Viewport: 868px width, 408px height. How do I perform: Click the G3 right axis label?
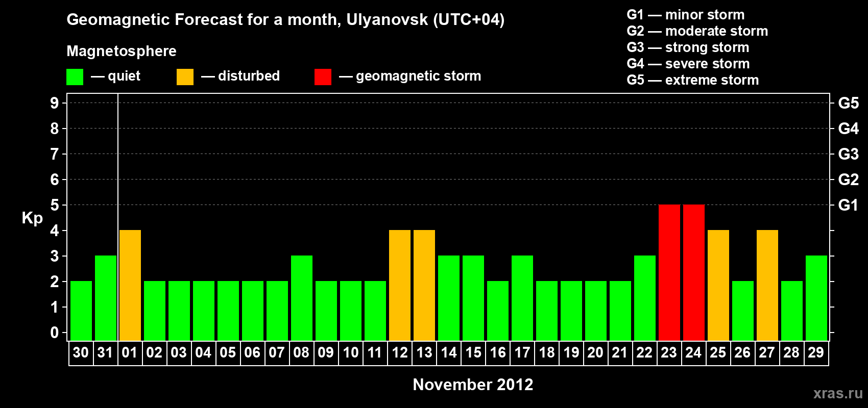(x=849, y=154)
